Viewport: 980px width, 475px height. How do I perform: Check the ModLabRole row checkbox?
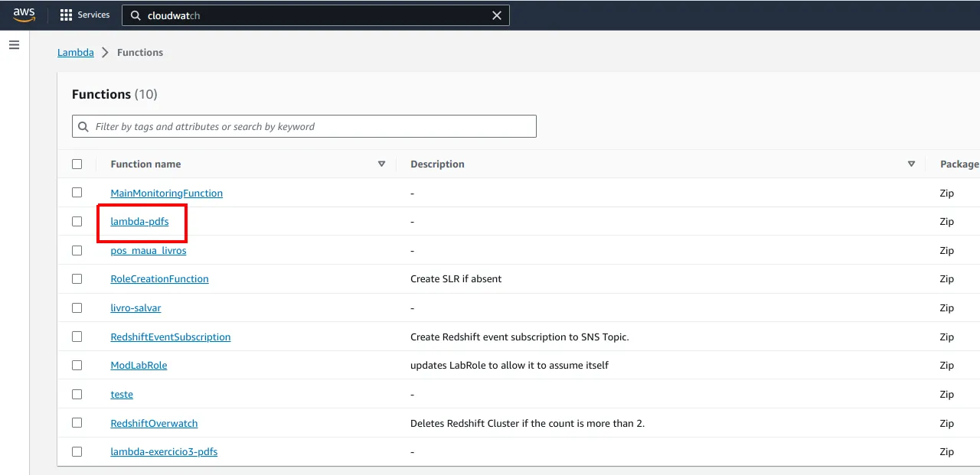[77, 365]
